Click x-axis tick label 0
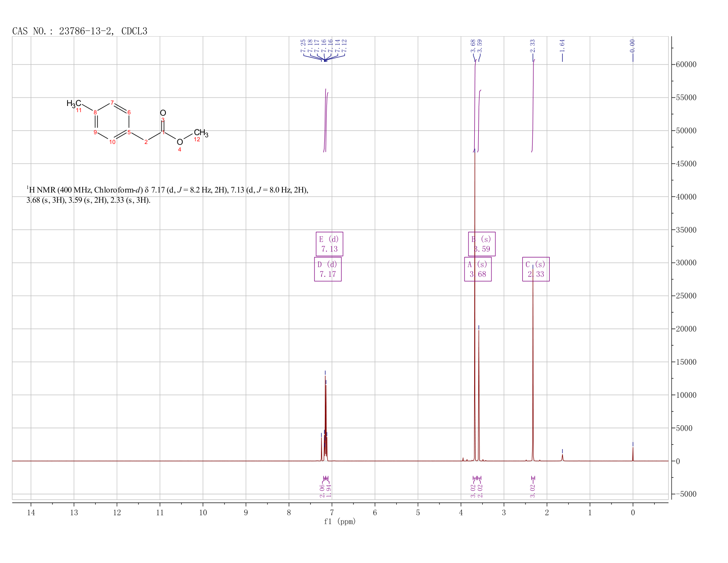728x563 pixels. [x=633, y=512]
